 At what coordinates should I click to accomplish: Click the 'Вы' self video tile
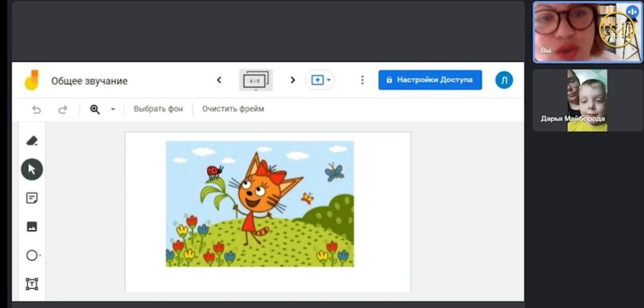coord(588,32)
